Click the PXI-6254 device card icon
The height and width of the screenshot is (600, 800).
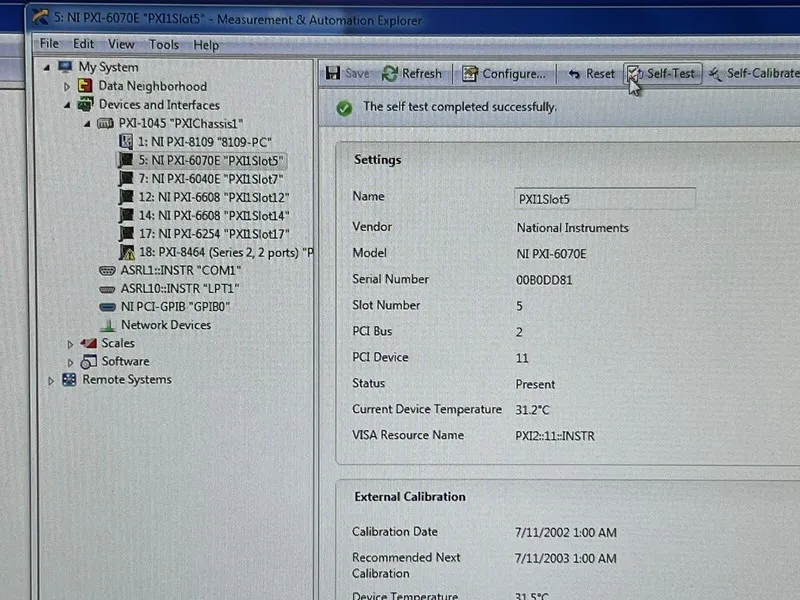tap(126, 233)
